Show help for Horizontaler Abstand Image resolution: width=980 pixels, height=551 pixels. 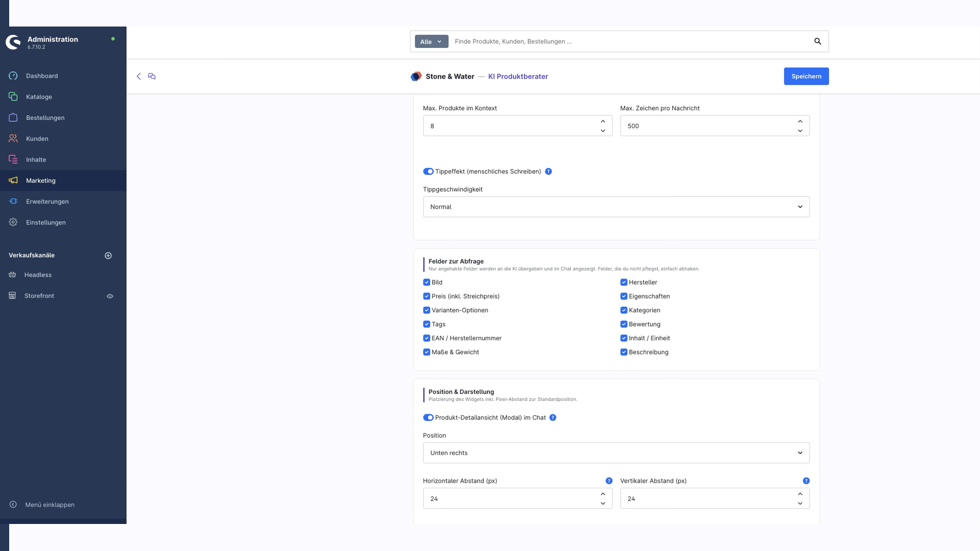(x=609, y=481)
